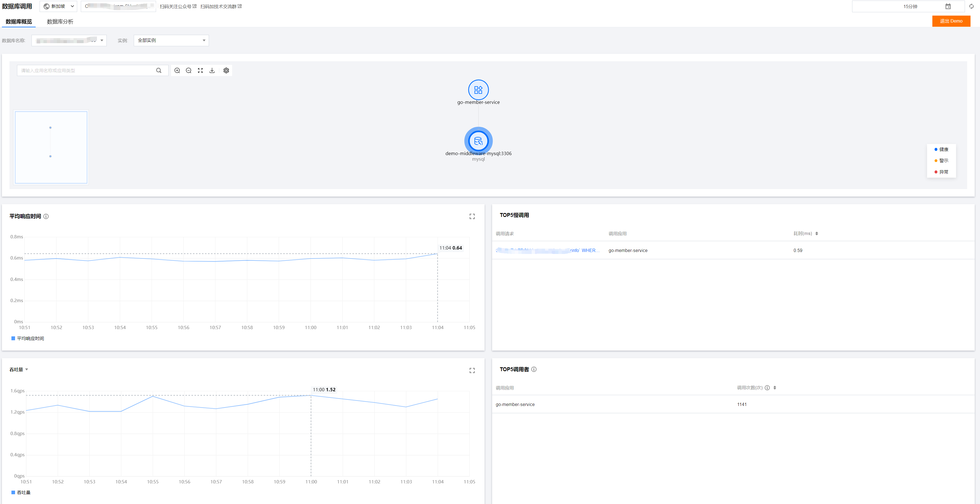Click the zoom out icon on topology toolbar

pyautogui.click(x=189, y=70)
